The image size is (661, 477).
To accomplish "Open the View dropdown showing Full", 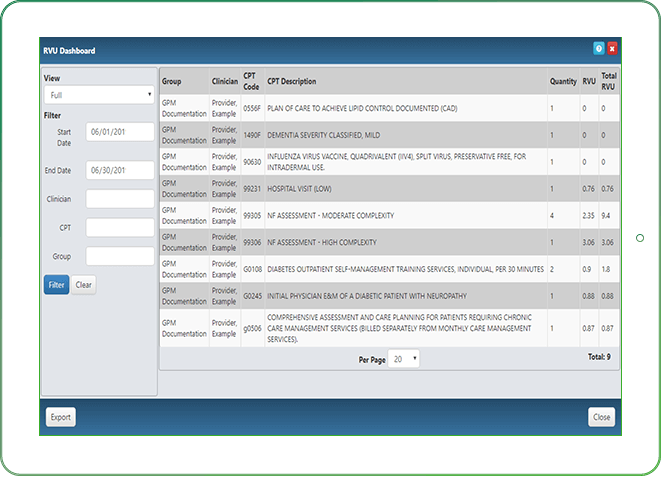I will tap(99, 95).
